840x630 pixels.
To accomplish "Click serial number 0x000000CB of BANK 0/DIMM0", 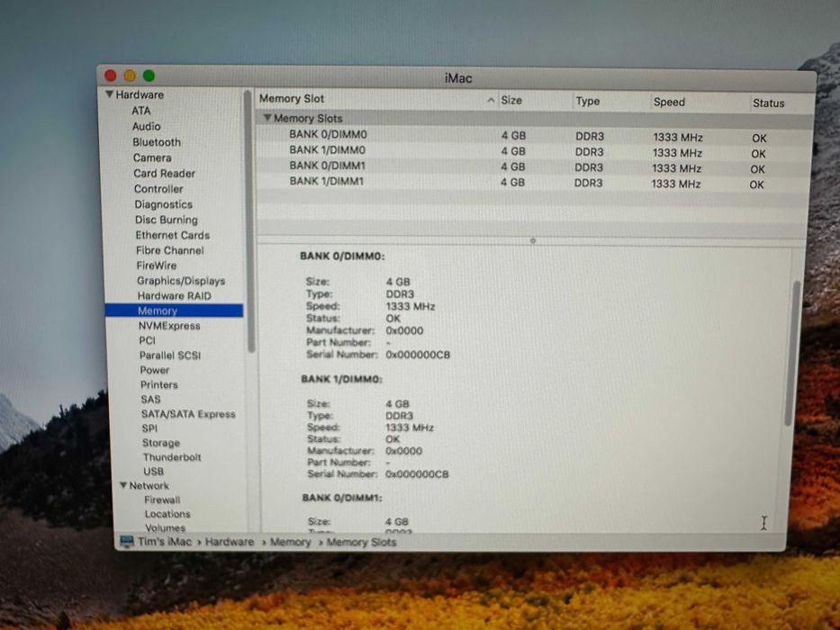I will pyautogui.click(x=418, y=355).
